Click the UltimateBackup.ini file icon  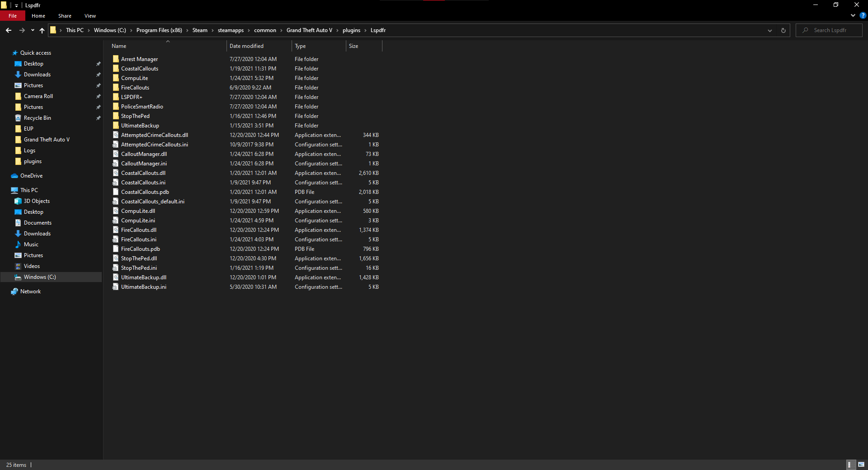point(116,287)
